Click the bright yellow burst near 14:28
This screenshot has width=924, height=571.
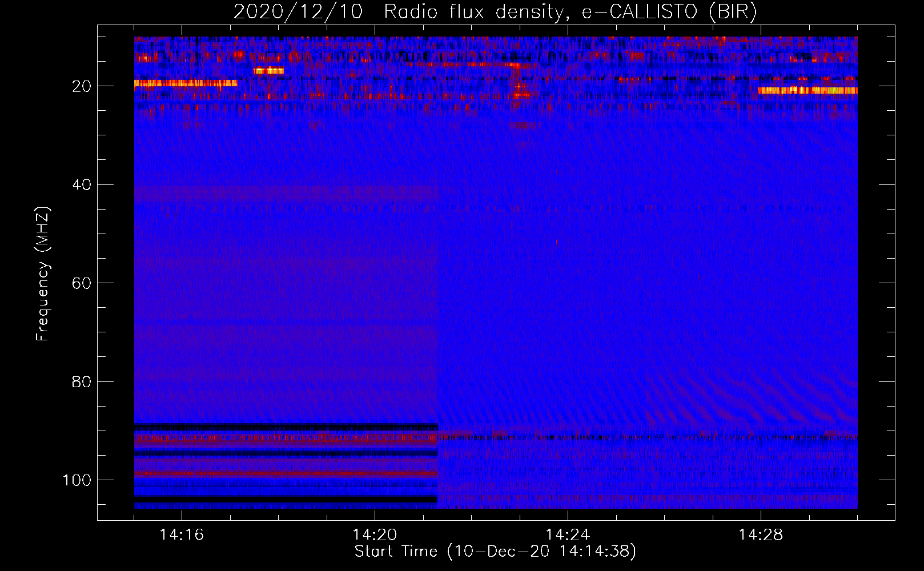coord(808,90)
